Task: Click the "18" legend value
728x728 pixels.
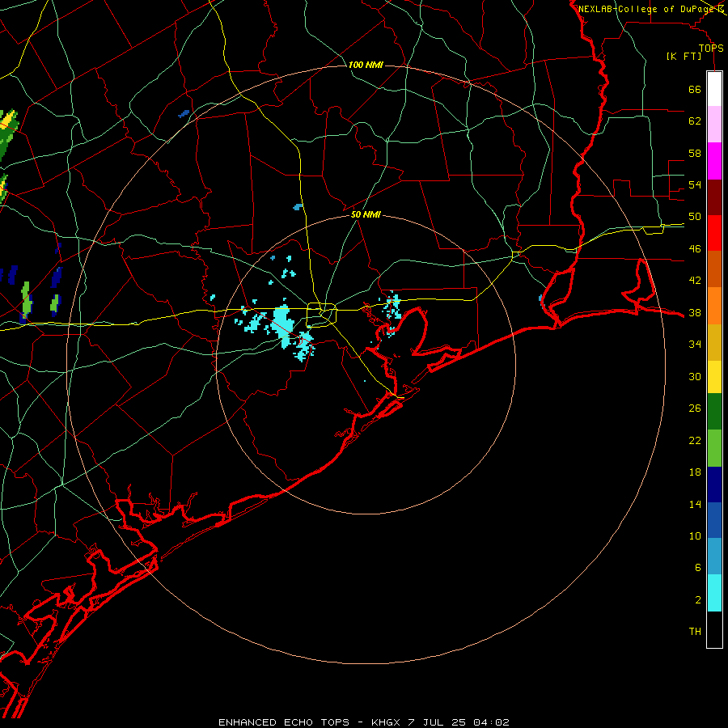Action: (x=695, y=472)
